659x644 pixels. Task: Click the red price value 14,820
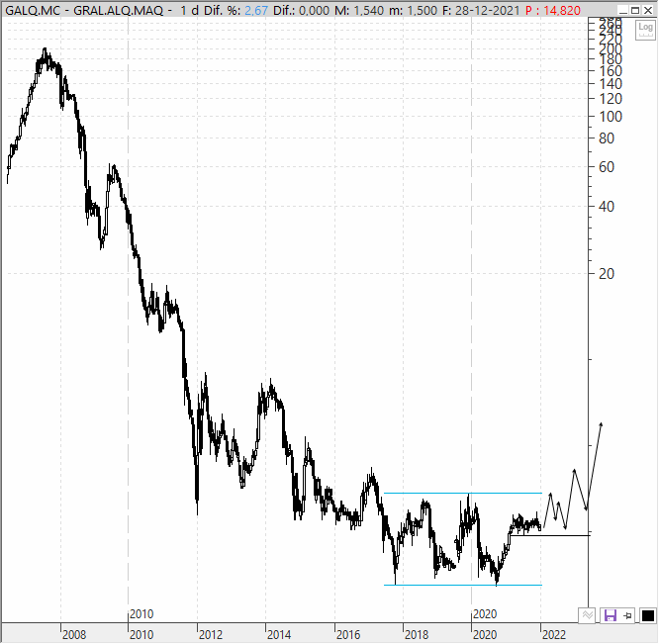click(562, 10)
